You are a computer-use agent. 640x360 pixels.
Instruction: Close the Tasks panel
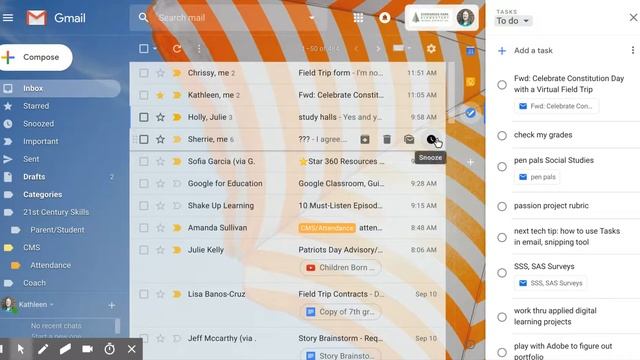click(x=633, y=18)
